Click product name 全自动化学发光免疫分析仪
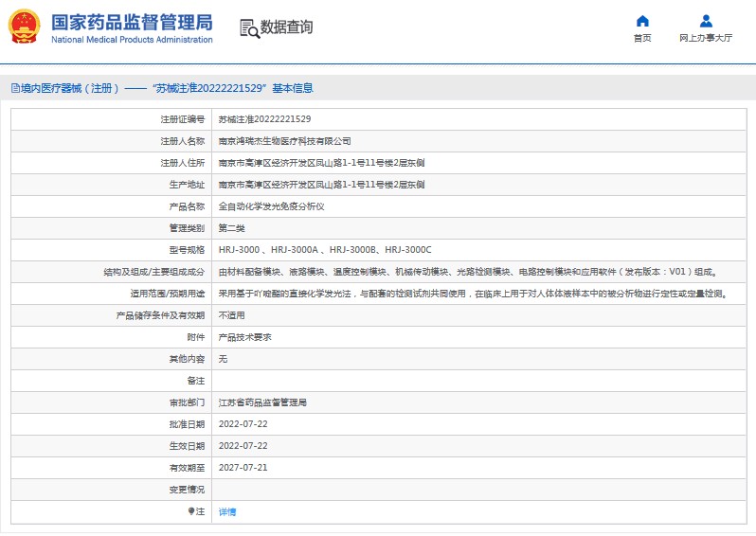Screen dimensions: 756x536 pos(272,206)
